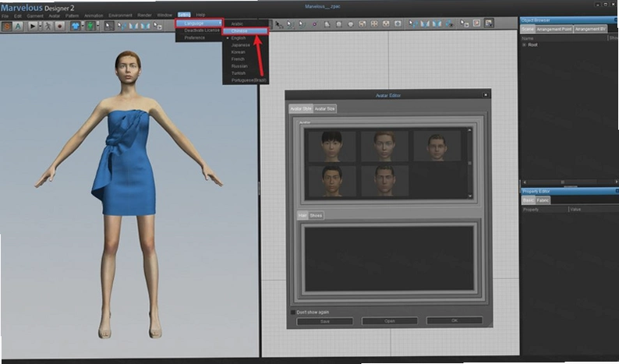Viewport: 619px width, 364px height.
Task: Check the Don't show again checkbox
Action: point(293,313)
